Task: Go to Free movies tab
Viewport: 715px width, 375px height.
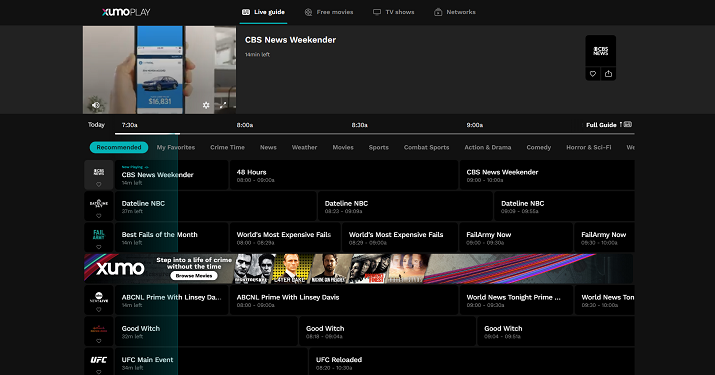Action: (329, 12)
